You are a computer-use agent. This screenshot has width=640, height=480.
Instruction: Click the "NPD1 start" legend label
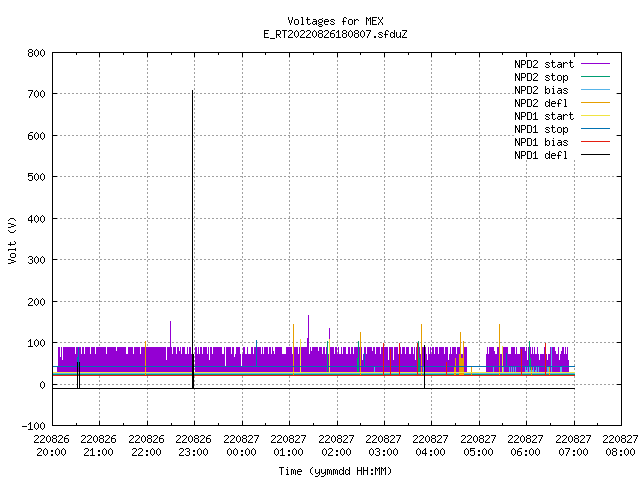544,116
